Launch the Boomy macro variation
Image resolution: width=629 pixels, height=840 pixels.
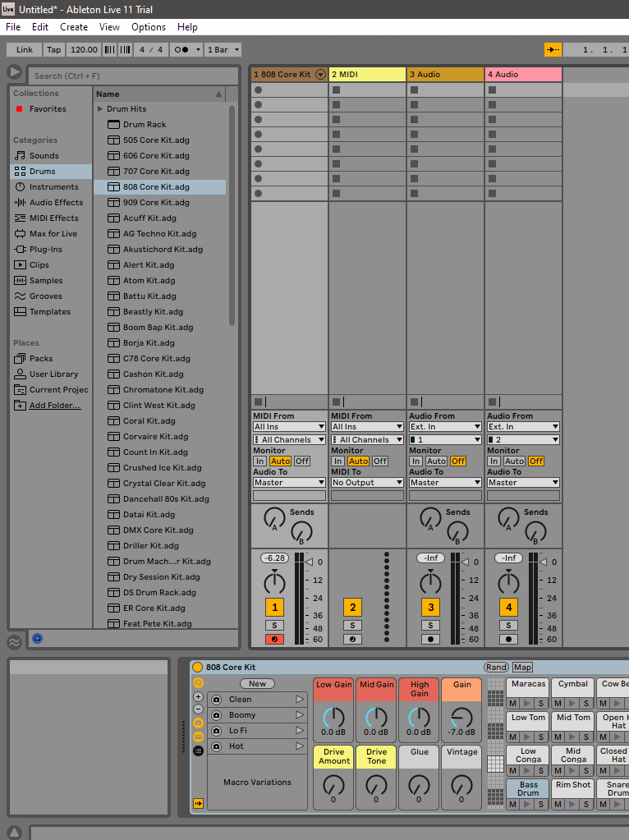click(300, 715)
